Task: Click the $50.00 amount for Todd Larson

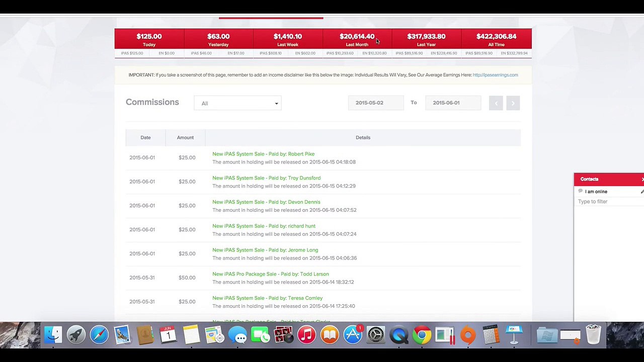Action: point(187,278)
